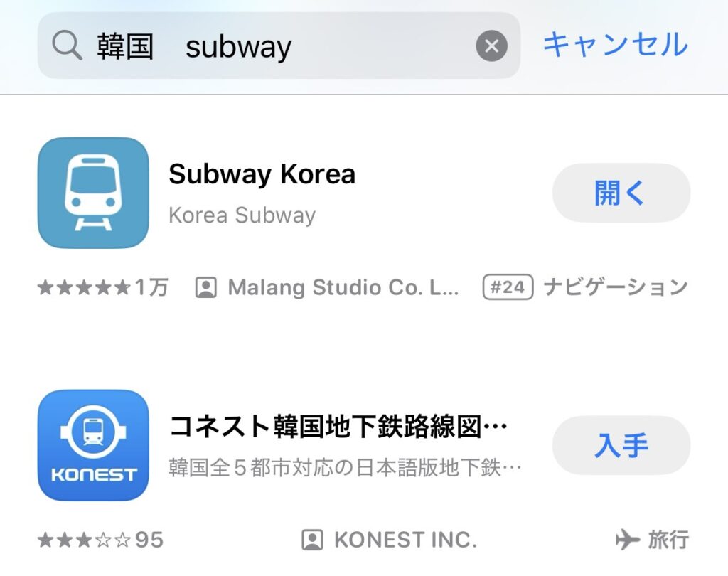728x576 pixels.
Task: Tap the KONEST INC. developer icon
Action: pyautogui.click(x=312, y=540)
